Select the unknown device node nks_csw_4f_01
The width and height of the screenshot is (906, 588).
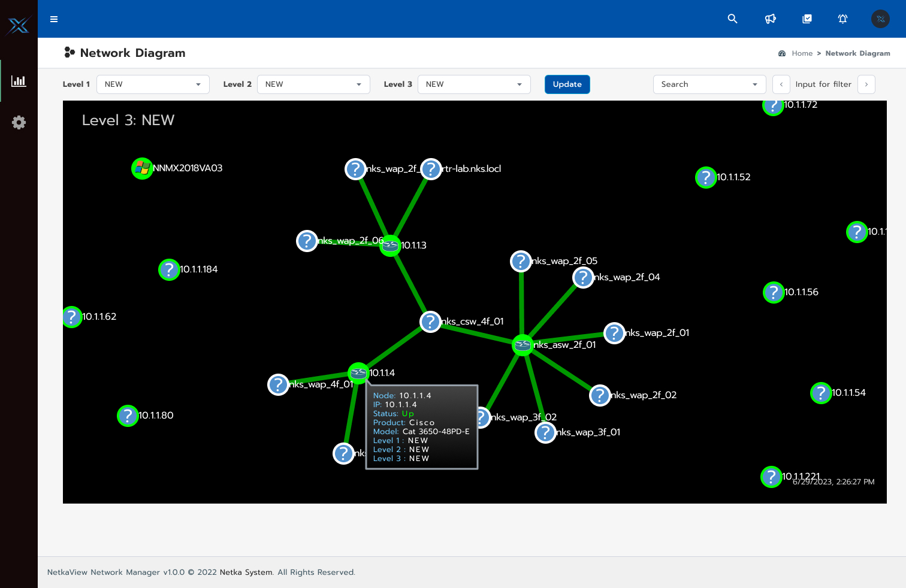click(x=430, y=322)
